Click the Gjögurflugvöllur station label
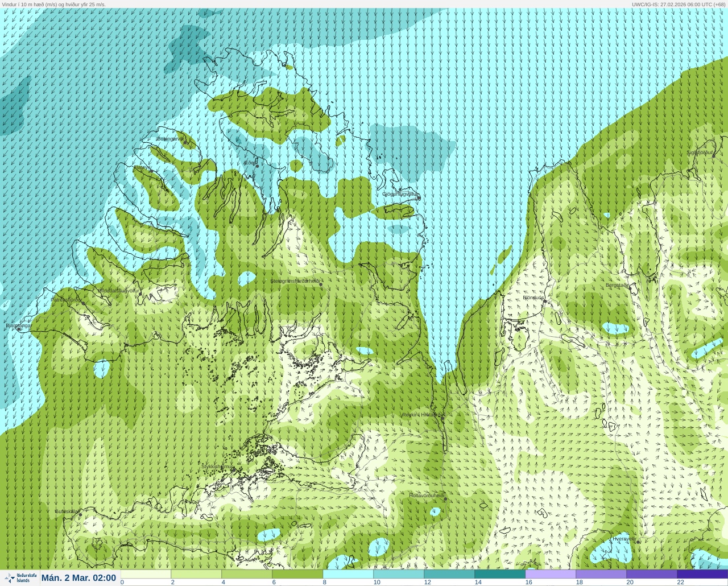Screen dimensions: 728x586 pos(400,194)
